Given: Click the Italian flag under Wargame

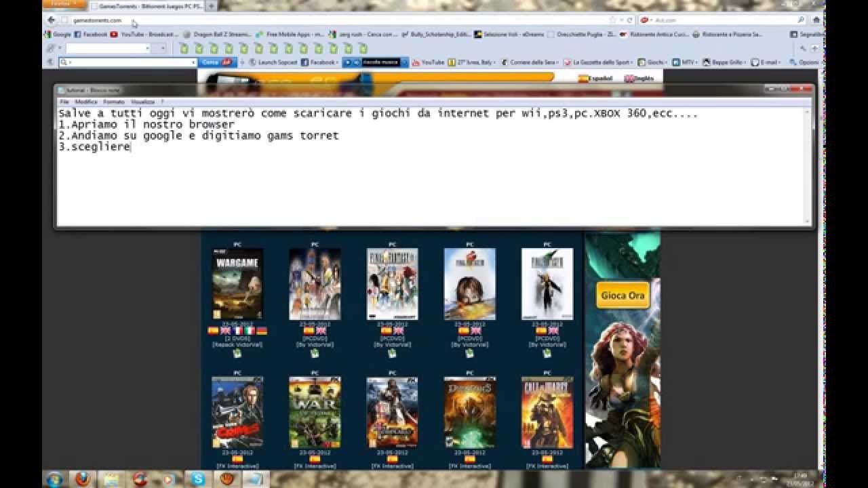Looking at the screenshot, I should 250,331.
